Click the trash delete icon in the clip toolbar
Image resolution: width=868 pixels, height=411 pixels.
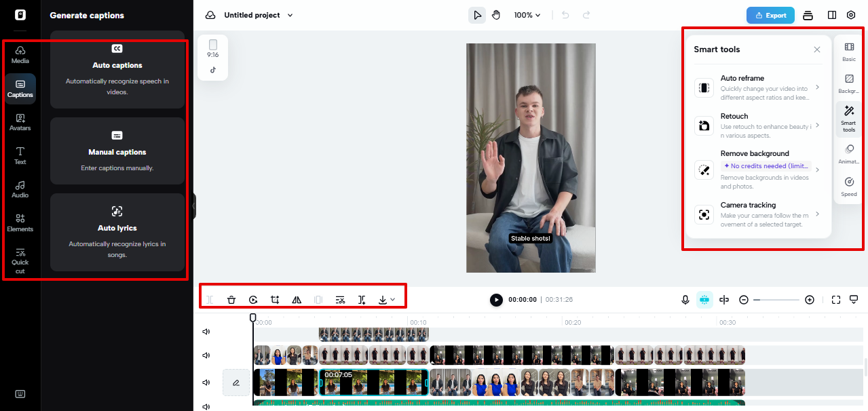pos(231,299)
